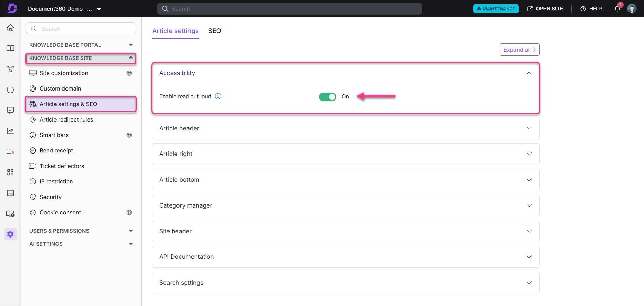Click the IP restriction blocked icon
The width and height of the screenshot is (644, 306).
33,181
